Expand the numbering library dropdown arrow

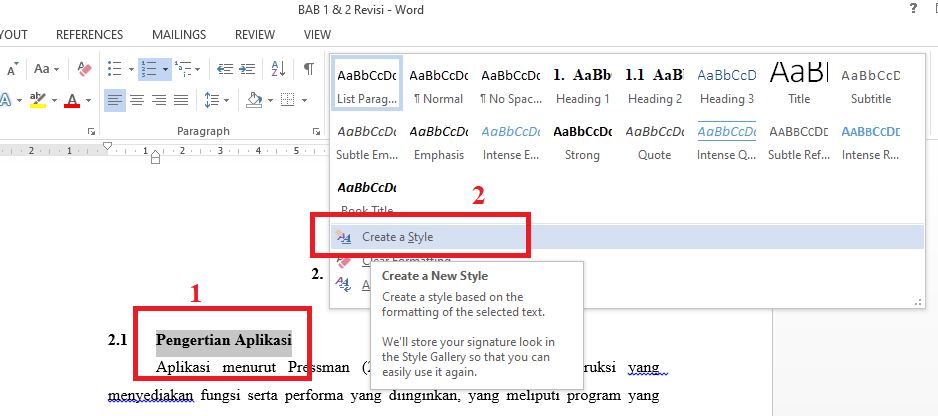165,69
